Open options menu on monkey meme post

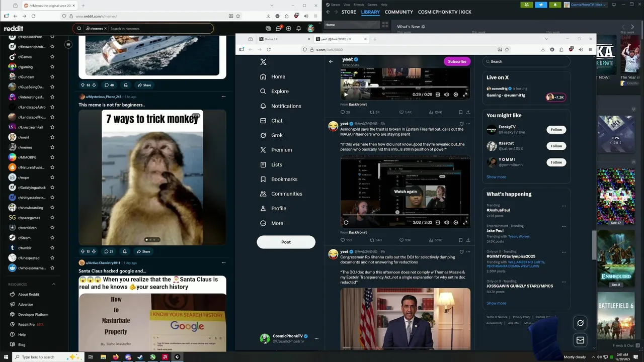tap(224, 97)
